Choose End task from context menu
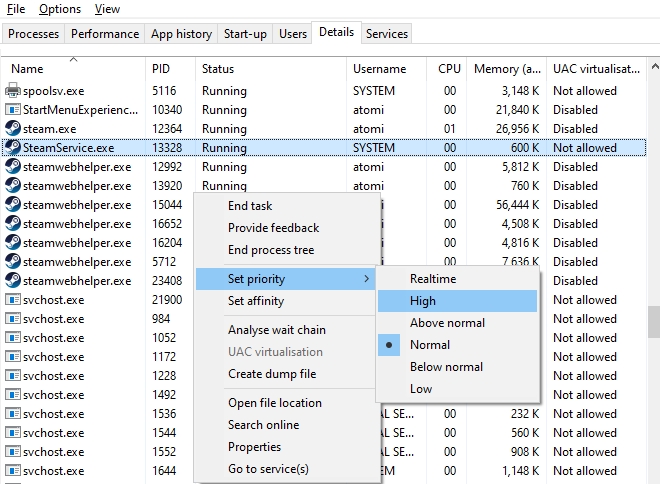This screenshot has width=660, height=484. point(285,206)
